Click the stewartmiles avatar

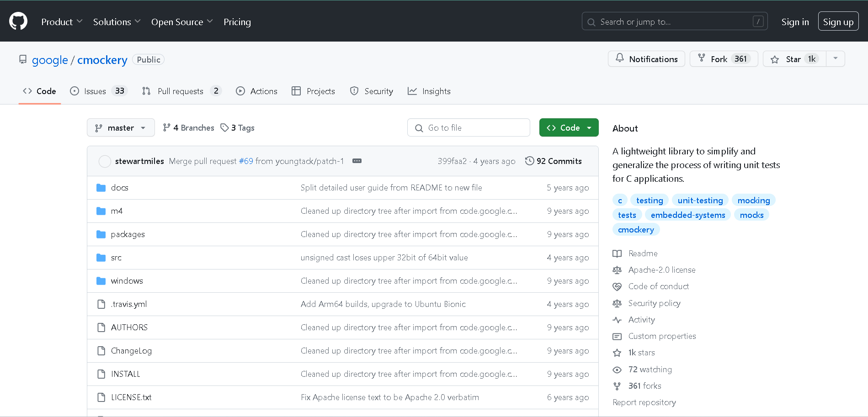[x=105, y=161]
